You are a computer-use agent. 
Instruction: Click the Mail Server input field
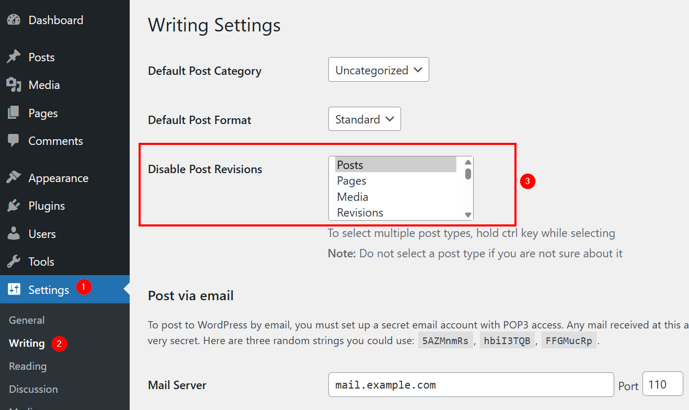471,385
